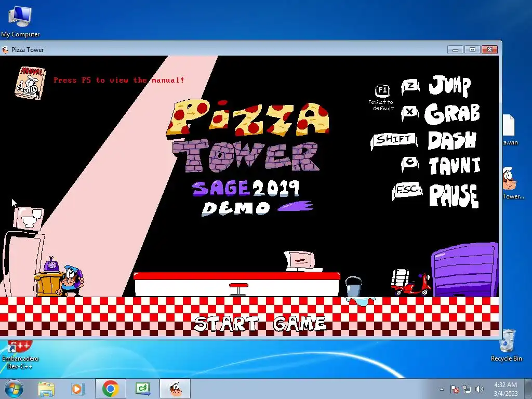Viewport: 532px width, 399px height.
Task: Click the Show desktop button at taskbar end
Action: [528, 389]
